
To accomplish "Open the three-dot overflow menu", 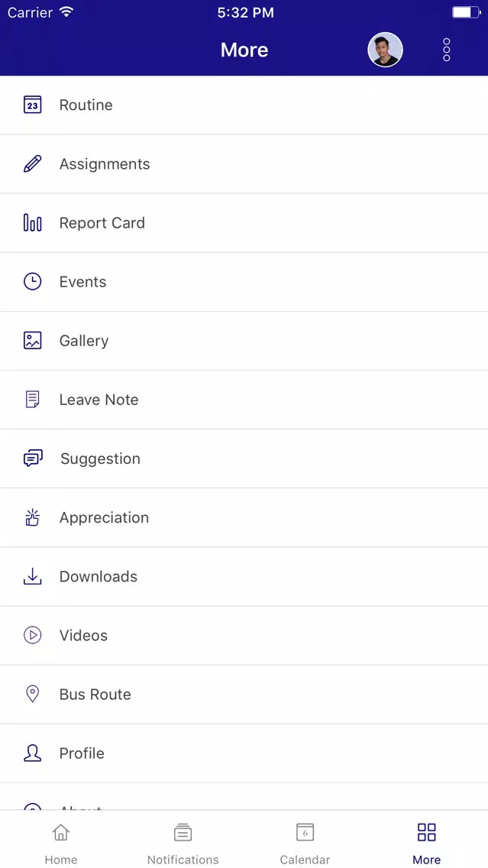I will pos(446,50).
